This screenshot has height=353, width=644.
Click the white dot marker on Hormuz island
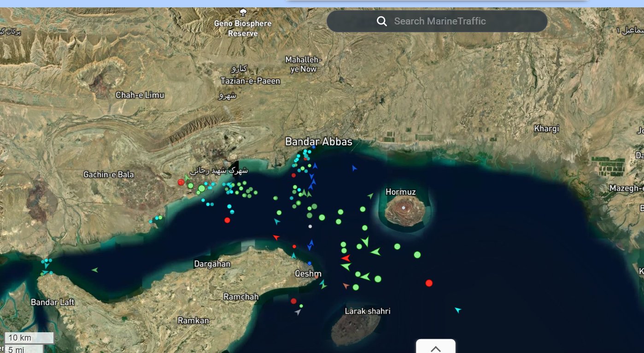click(x=404, y=208)
